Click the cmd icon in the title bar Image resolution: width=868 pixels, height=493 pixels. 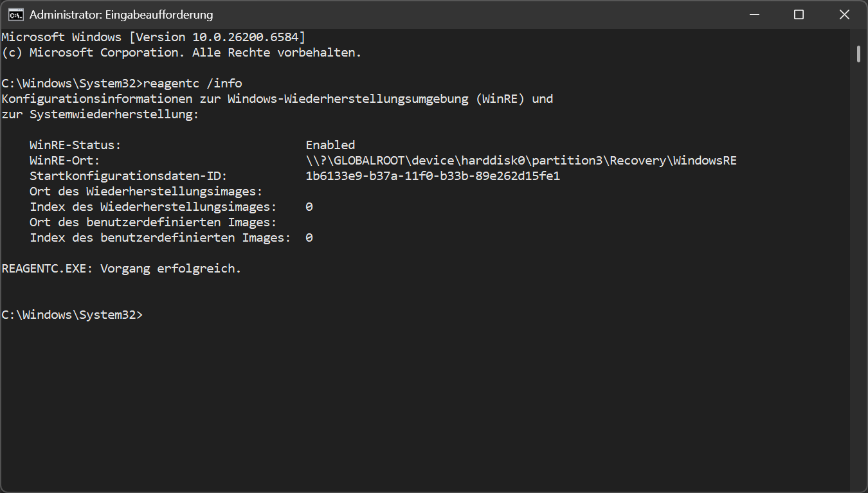(16, 14)
